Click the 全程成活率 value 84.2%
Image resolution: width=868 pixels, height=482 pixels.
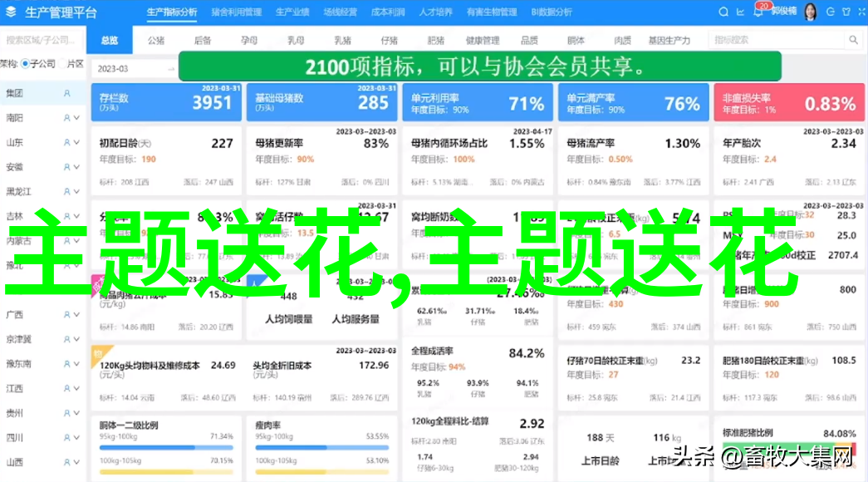(527, 353)
